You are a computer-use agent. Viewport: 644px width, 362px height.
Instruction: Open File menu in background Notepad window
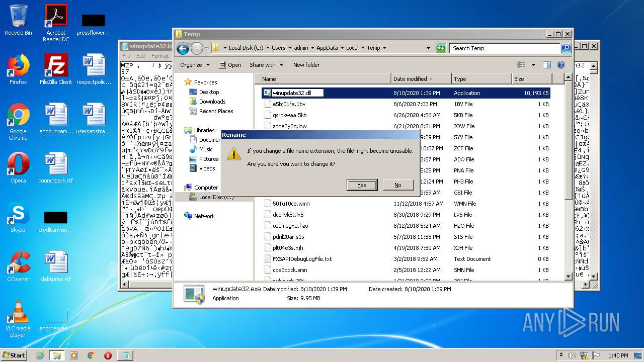tap(126, 56)
